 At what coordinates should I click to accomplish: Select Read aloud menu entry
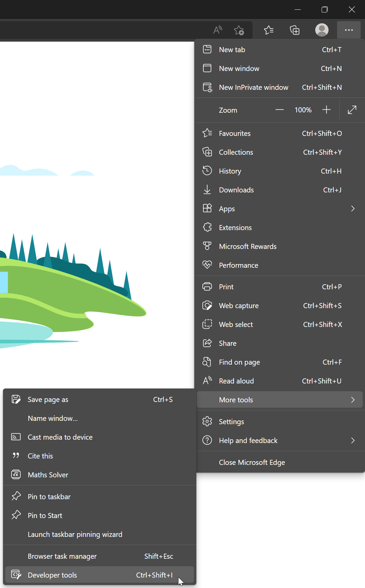[x=280, y=381]
